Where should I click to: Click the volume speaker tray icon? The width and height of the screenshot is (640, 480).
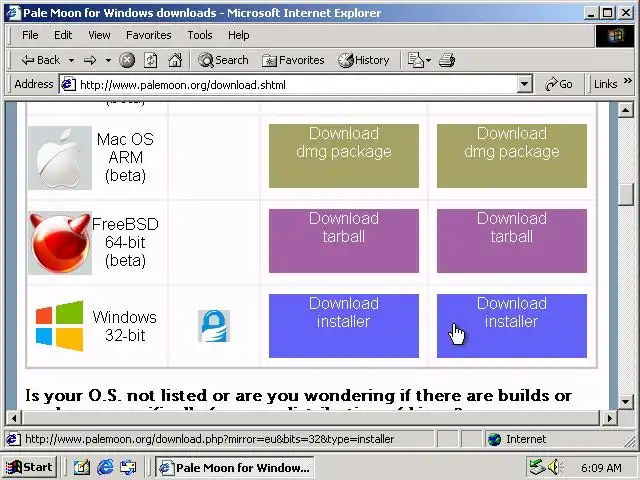point(555,467)
